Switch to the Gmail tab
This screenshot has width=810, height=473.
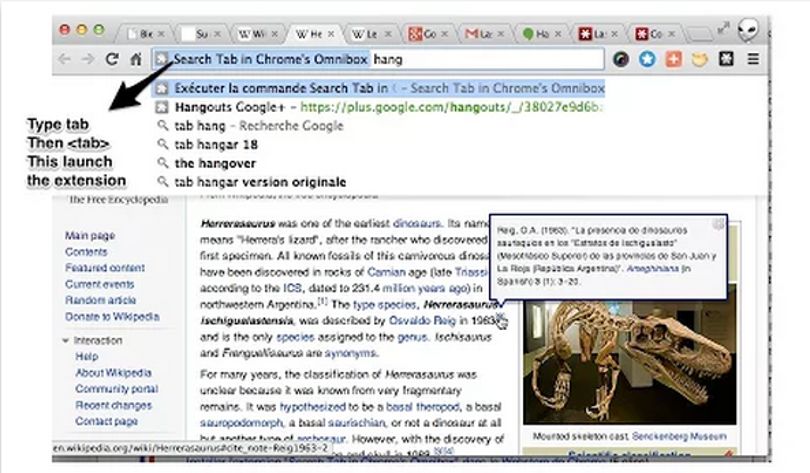click(480, 34)
